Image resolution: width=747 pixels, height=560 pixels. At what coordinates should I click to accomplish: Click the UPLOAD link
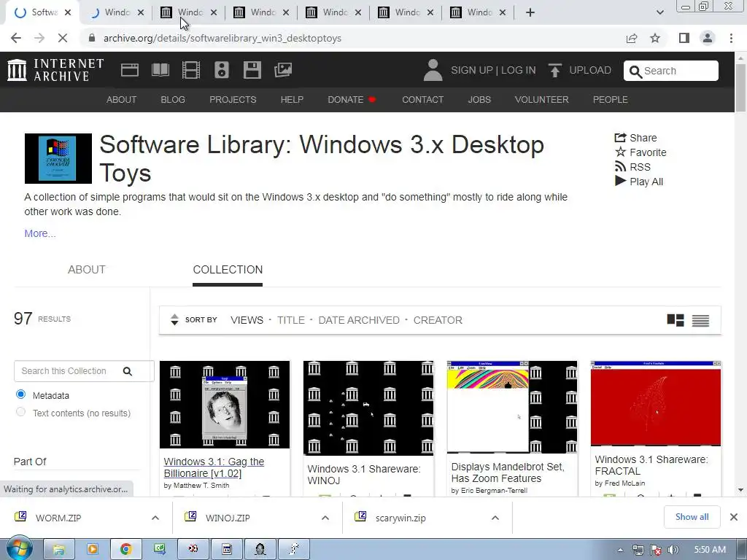click(x=590, y=70)
